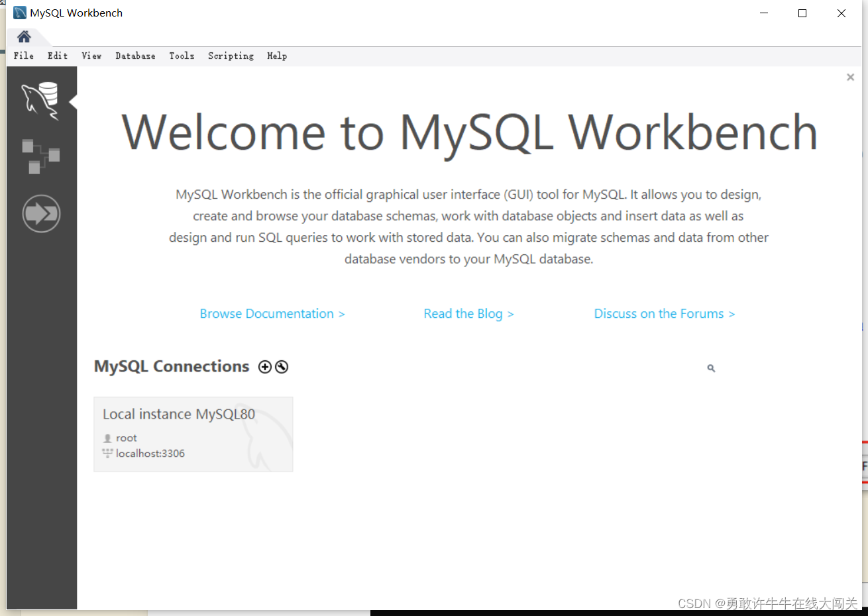Screen dimensions: 868x616
Task: Add a new MySQL connection plus icon
Action: 265,367
